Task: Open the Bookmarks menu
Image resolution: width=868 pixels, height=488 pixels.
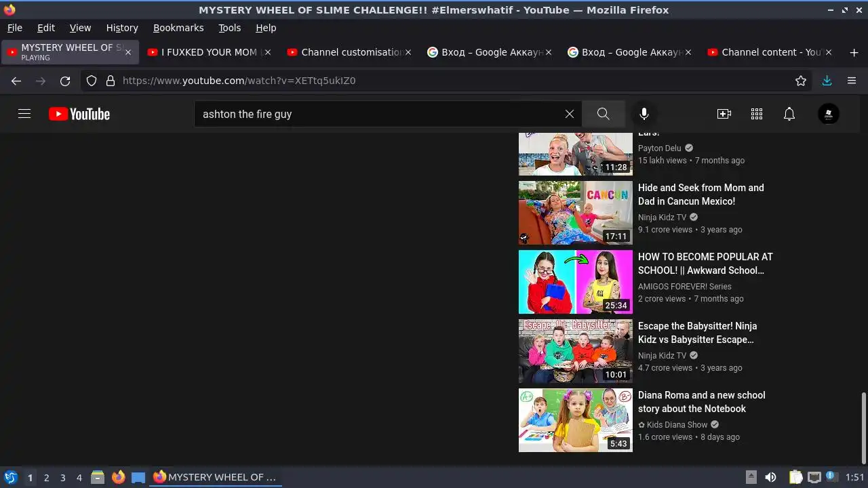Action: pos(178,28)
